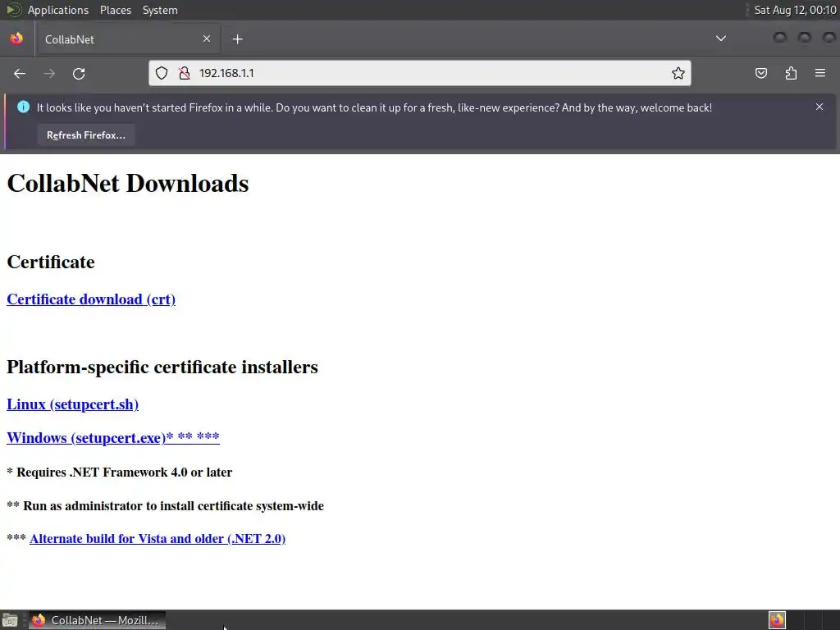The image size is (840, 630).
Task: Dismiss the Firefox refresh notification bar
Action: pos(819,107)
